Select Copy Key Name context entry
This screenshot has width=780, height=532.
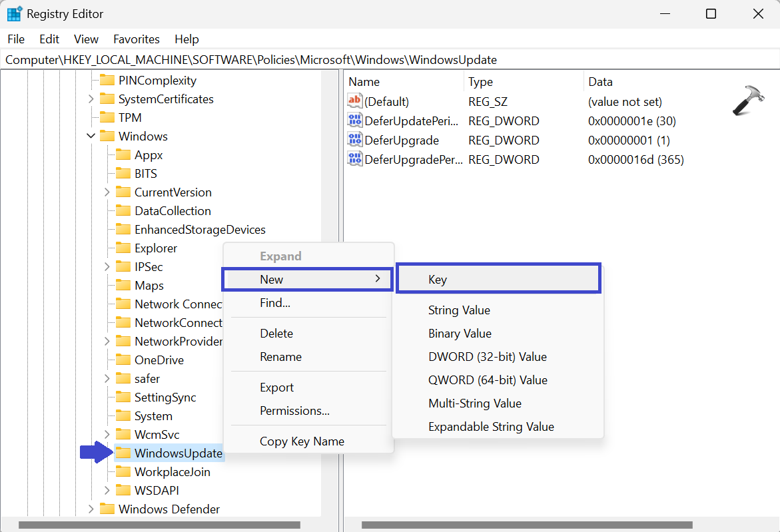[x=302, y=441]
